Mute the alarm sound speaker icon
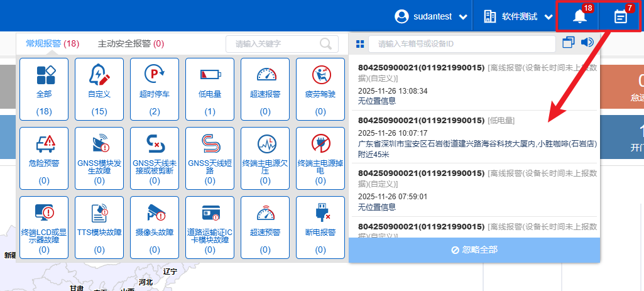Viewport: 644px width, 291px height. tap(587, 43)
